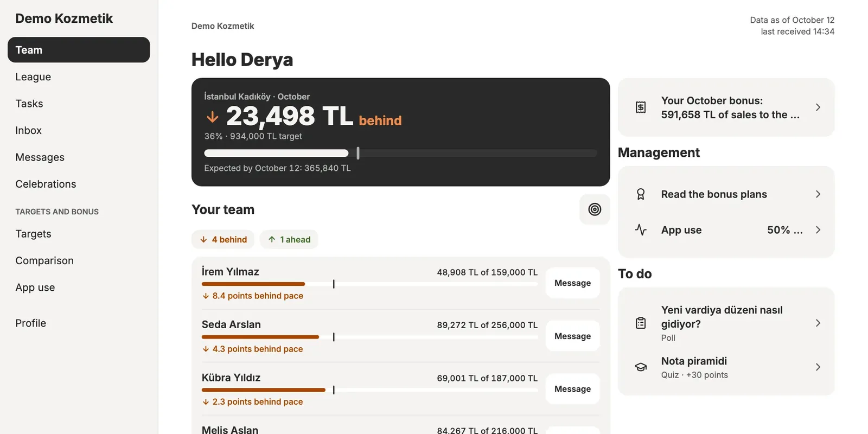Click the store target progress bar
The width and height of the screenshot is (868, 434).
click(400, 153)
